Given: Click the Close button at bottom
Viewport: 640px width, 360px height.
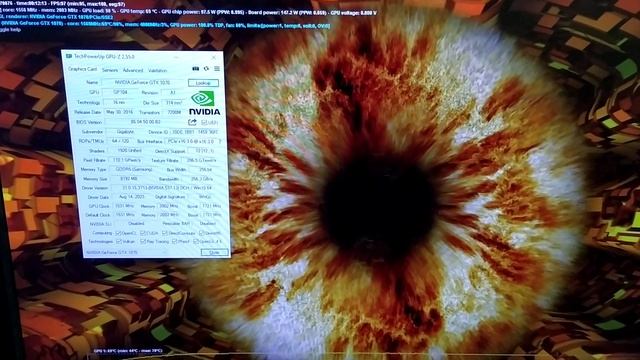Looking at the screenshot, I should pyautogui.click(x=215, y=253).
